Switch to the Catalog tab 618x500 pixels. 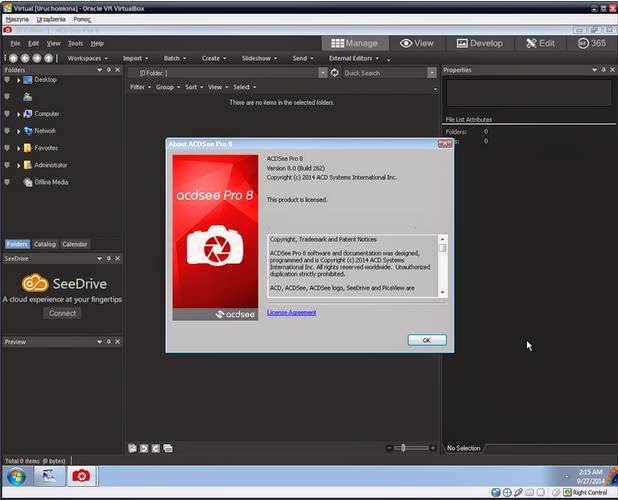tap(45, 244)
